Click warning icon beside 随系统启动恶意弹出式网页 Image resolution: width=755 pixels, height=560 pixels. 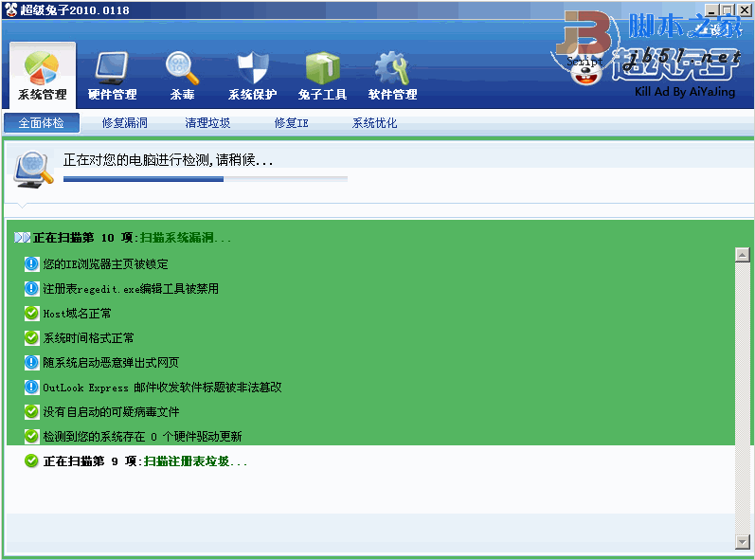31,363
